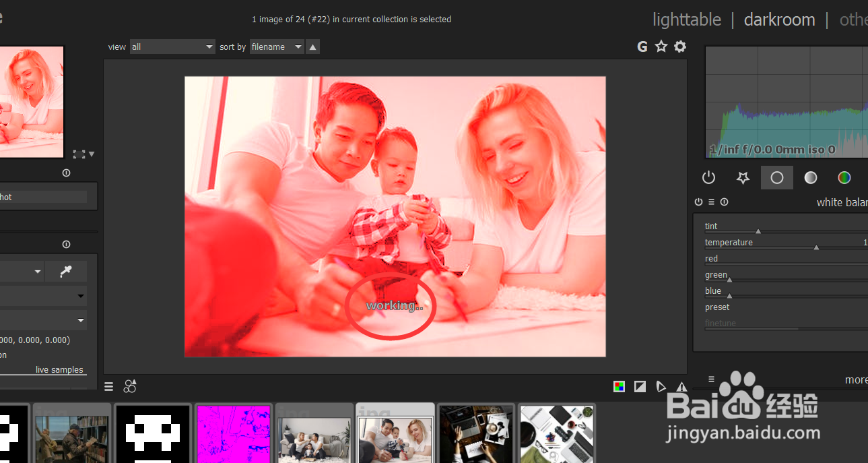868x463 pixels.
Task: Reset white balance module parameters
Action: pyautogui.click(x=724, y=202)
